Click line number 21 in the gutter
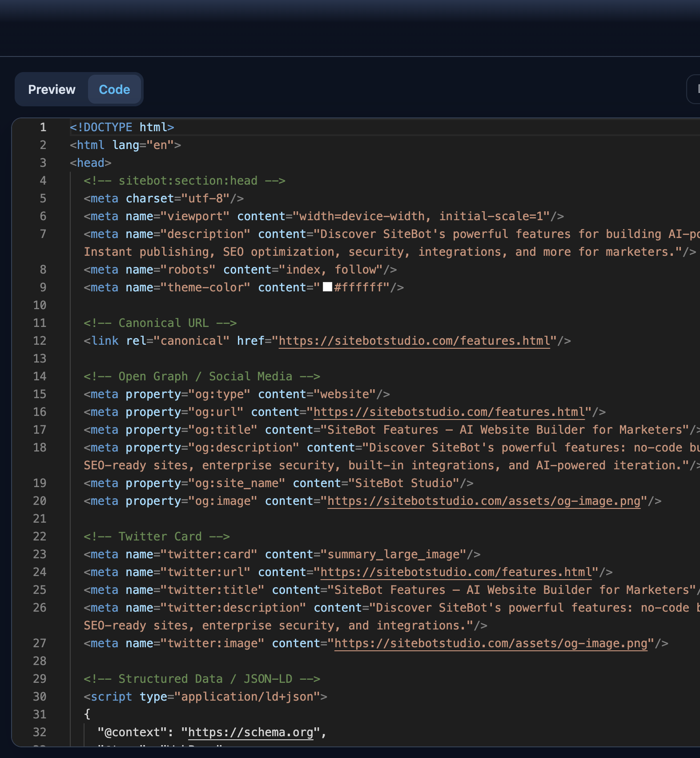Screen dimensions: 700x758 point(40,519)
